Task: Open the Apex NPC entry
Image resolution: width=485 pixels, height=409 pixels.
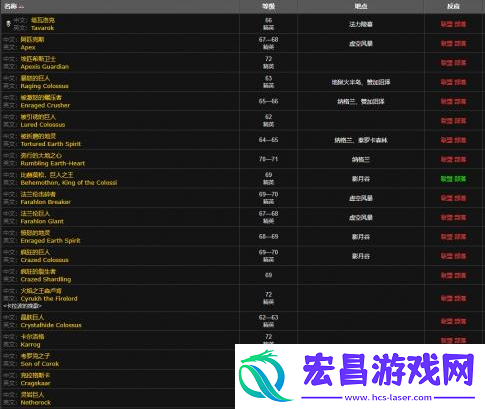Action: (28, 47)
